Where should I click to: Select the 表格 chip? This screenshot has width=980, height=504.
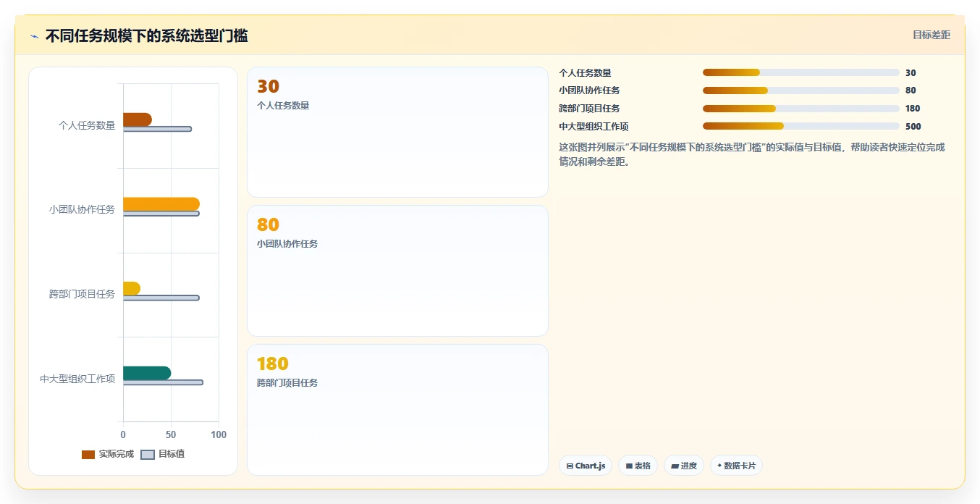(638, 466)
